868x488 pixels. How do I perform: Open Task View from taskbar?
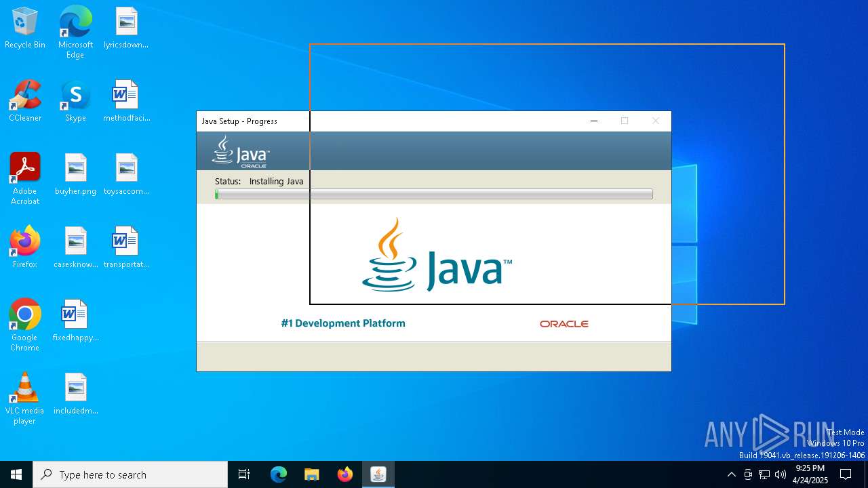[244, 474]
